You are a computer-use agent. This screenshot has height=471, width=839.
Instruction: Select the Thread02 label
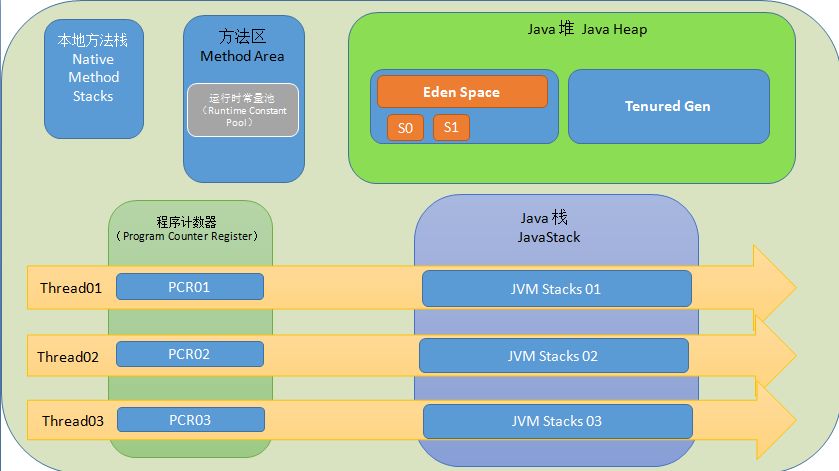click(68, 357)
